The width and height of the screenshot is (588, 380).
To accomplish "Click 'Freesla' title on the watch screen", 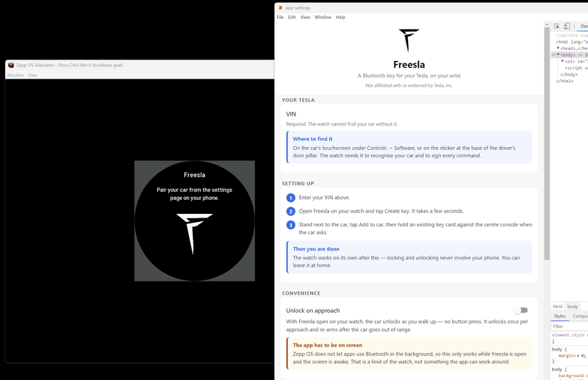I will pos(194,175).
